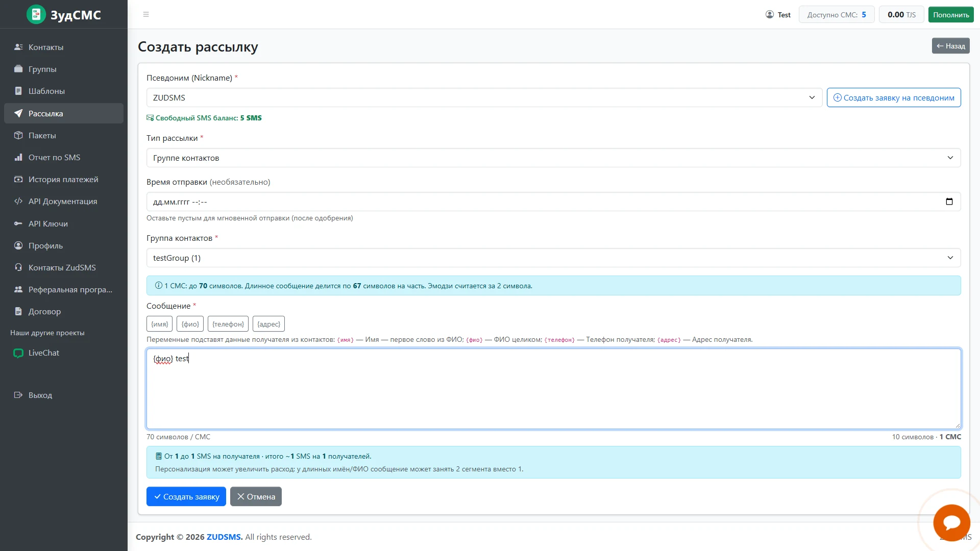Click the Время отправки date field

point(553,202)
